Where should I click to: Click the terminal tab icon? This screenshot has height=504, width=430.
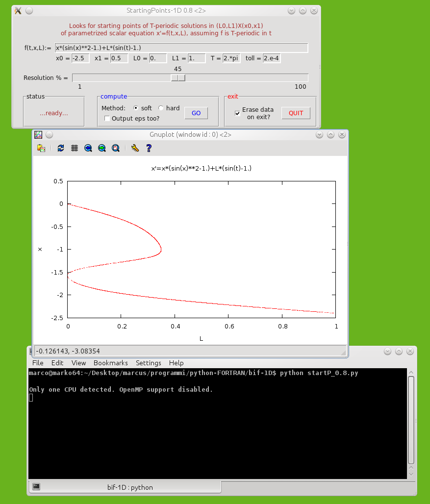point(36,487)
